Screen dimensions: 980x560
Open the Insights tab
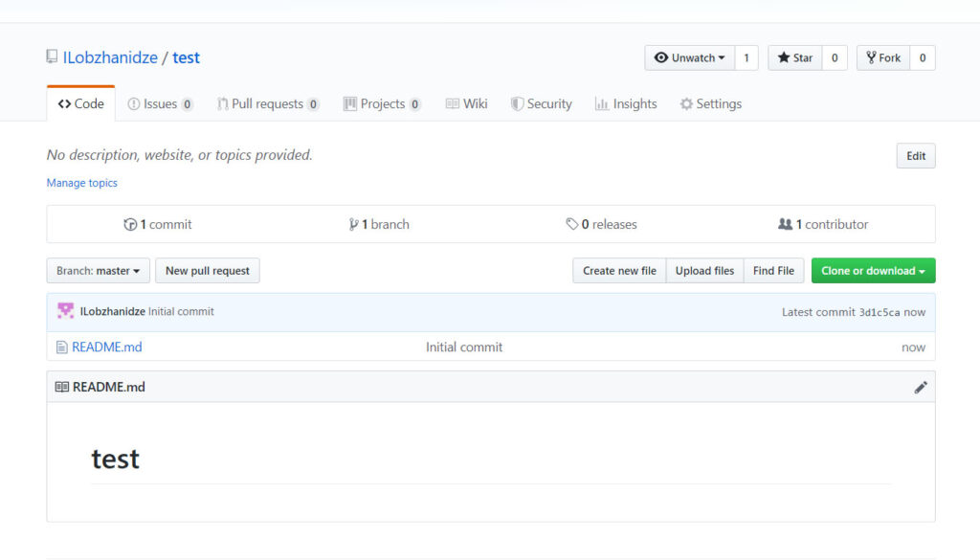(626, 104)
